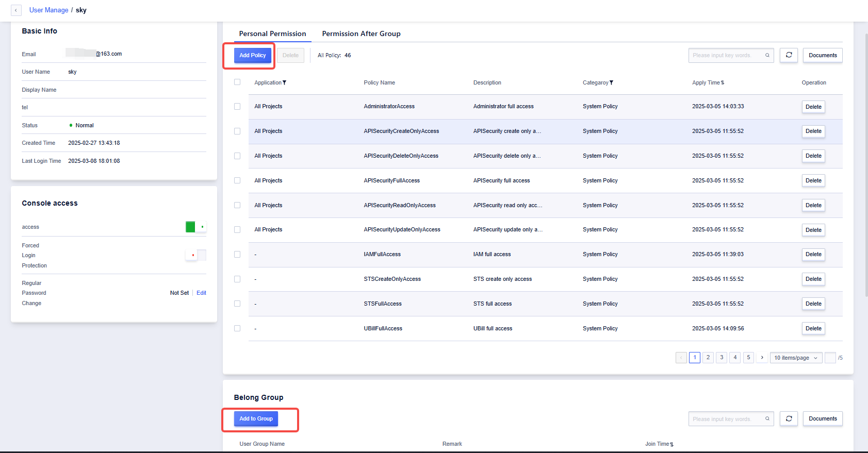Screen dimensions: 868x453
Task: Toggle console access switch
Action: 196,227
